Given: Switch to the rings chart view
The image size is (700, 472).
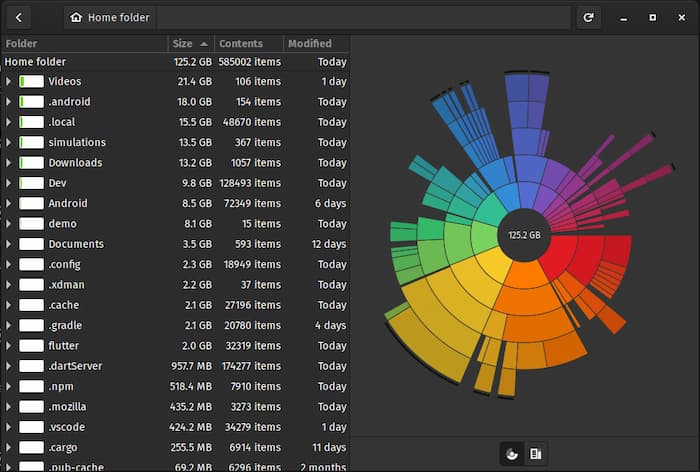Looking at the screenshot, I should click(x=512, y=454).
